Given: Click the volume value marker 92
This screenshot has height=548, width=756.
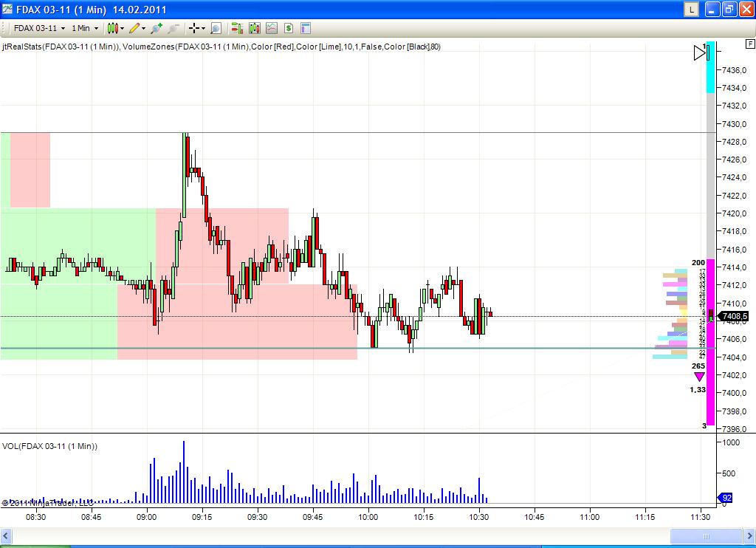Looking at the screenshot, I should click(726, 497).
